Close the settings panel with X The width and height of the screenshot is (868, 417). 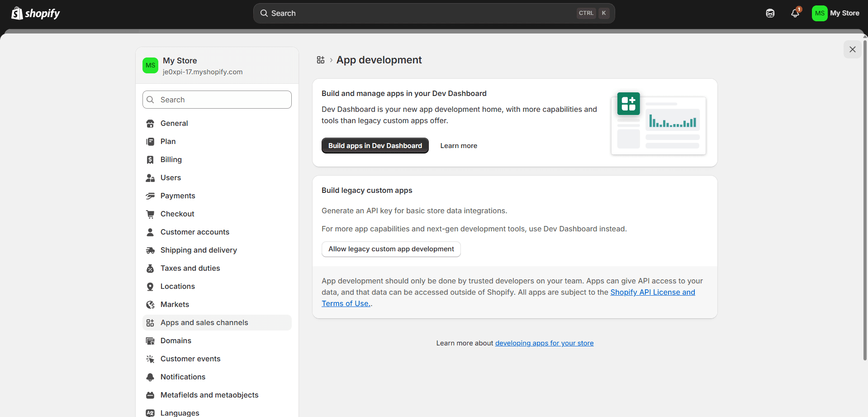click(x=852, y=49)
